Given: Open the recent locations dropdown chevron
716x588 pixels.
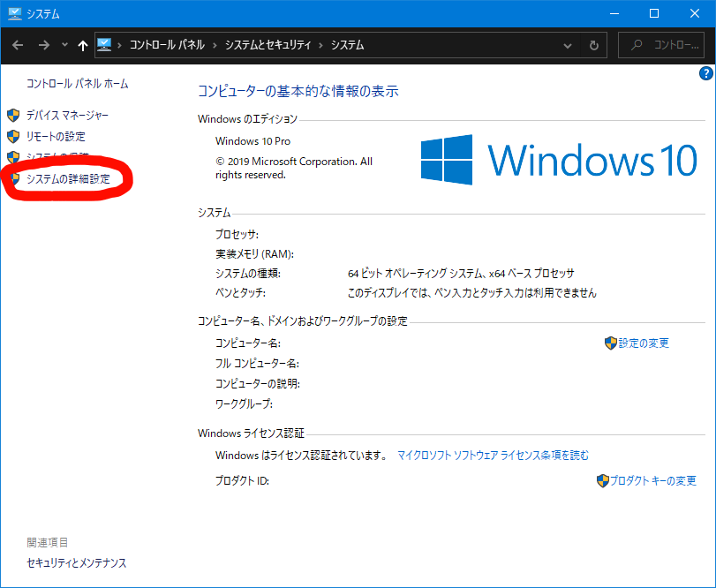Looking at the screenshot, I should (64, 45).
